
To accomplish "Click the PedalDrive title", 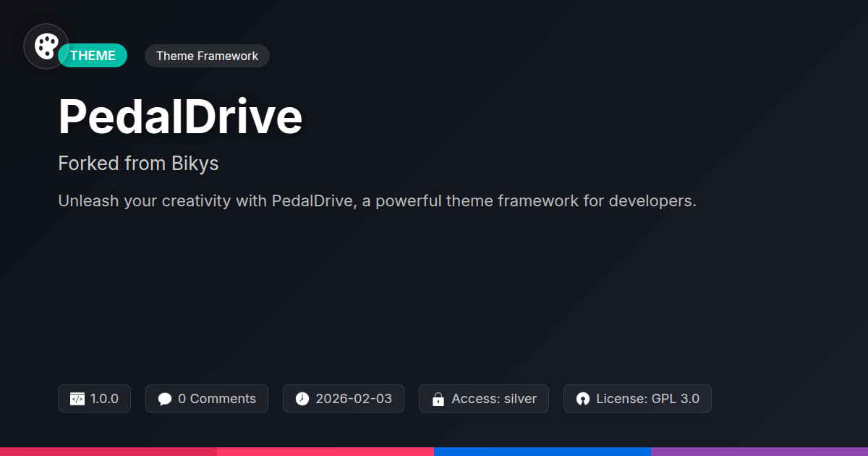I will click(x=180, y=117).
